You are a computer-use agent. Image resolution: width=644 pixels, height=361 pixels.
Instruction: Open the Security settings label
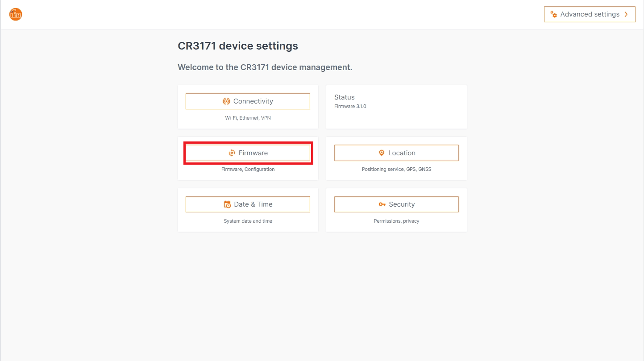pos(402,204)
